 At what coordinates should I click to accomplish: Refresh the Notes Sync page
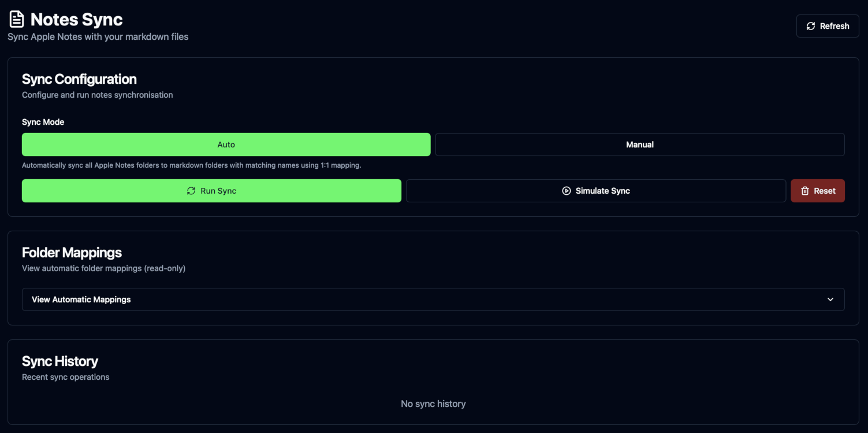click(828, 25)
